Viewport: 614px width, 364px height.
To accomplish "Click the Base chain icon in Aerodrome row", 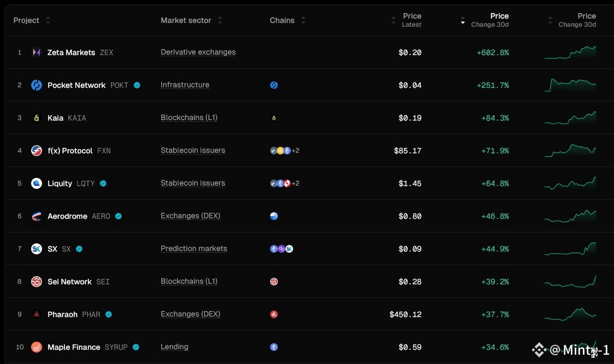I will pos(274,216).
